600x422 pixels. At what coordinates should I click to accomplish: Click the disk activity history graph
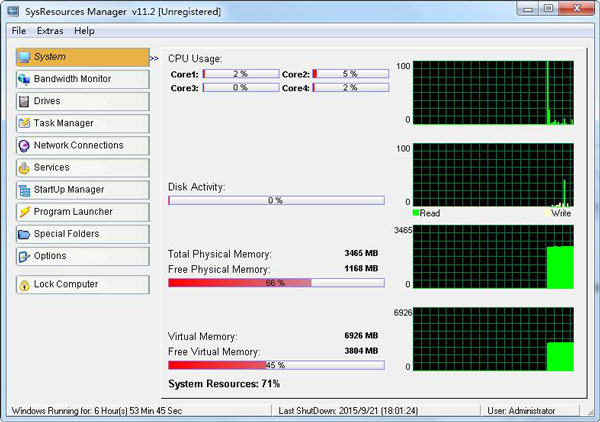point(493,175)
